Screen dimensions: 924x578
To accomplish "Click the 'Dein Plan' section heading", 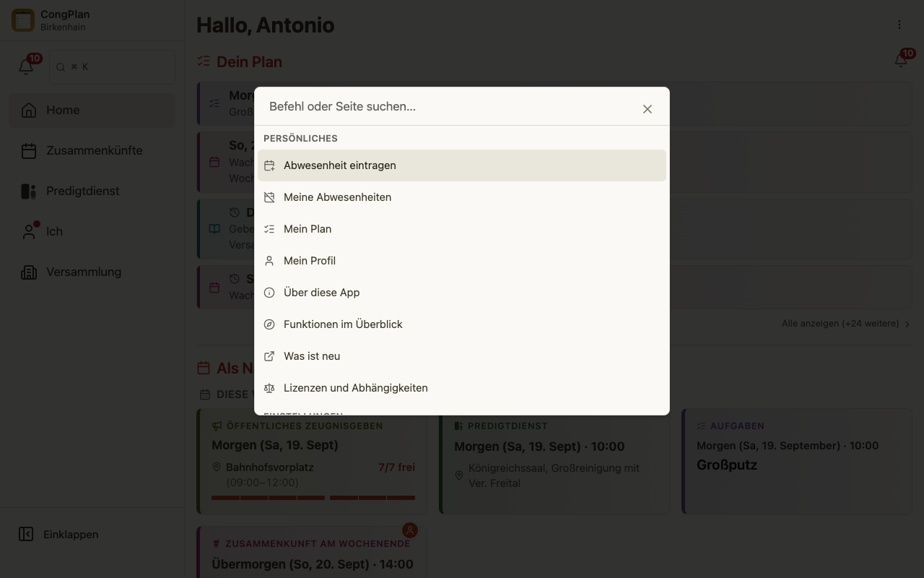I will click(249, 62).
